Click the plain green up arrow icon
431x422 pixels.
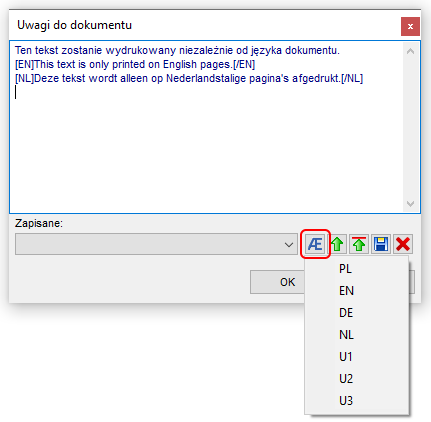point(337,244)
